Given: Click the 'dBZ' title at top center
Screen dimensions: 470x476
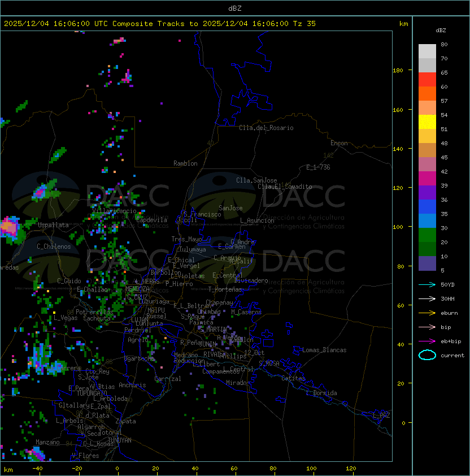Looking at the screenshot, I should [235, 8].
